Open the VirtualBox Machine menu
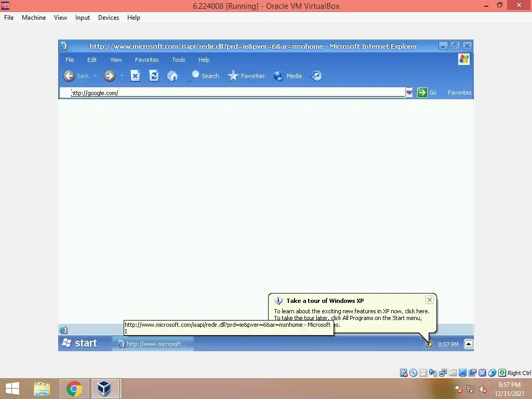Image resolution: width=532 pixels, height=399 pixels. tap(34, 18)
